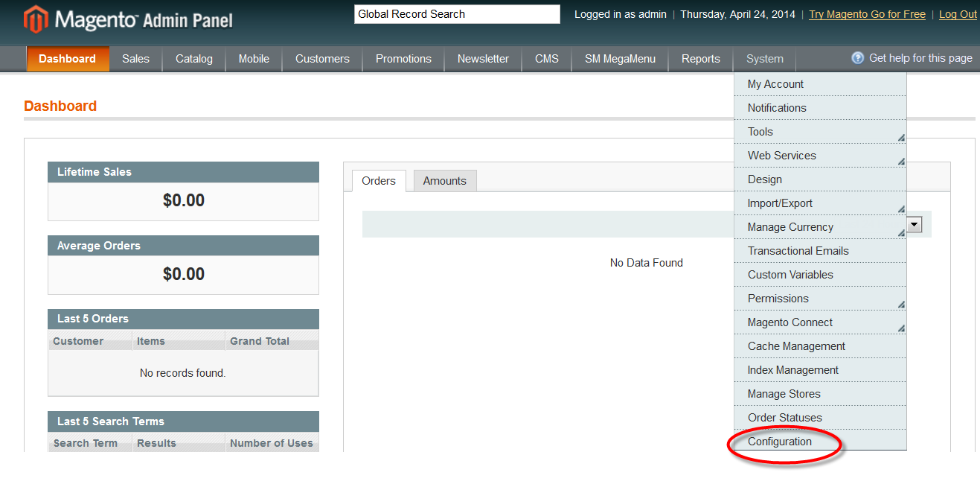Click the Number of Uses column header

[272, 443]
